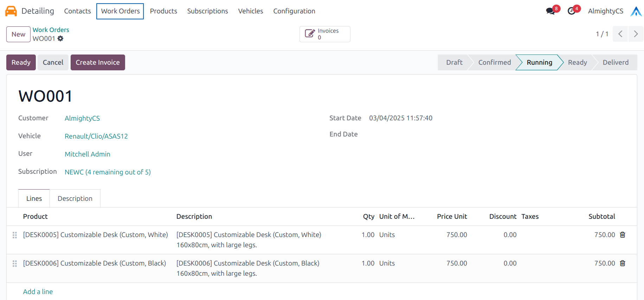Open the Subscriptions menu item

tap(207, 11)
